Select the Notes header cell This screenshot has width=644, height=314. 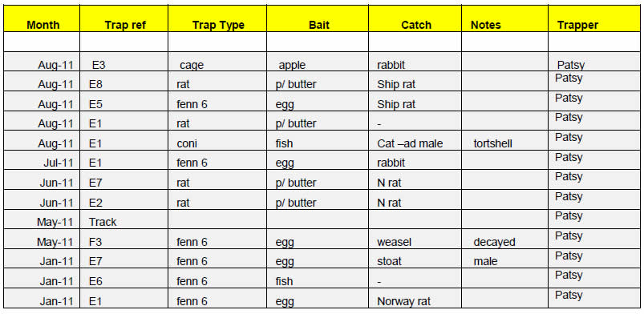(504, 19)
